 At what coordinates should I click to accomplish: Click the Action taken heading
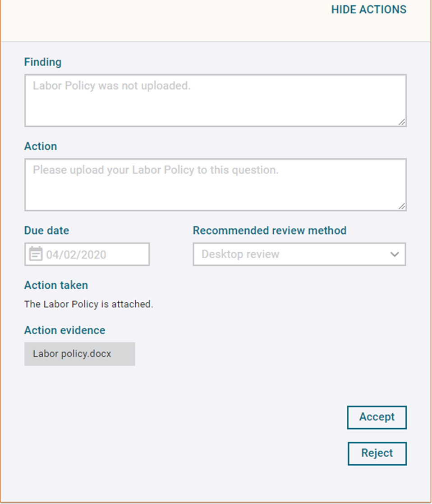pos(56,285)
